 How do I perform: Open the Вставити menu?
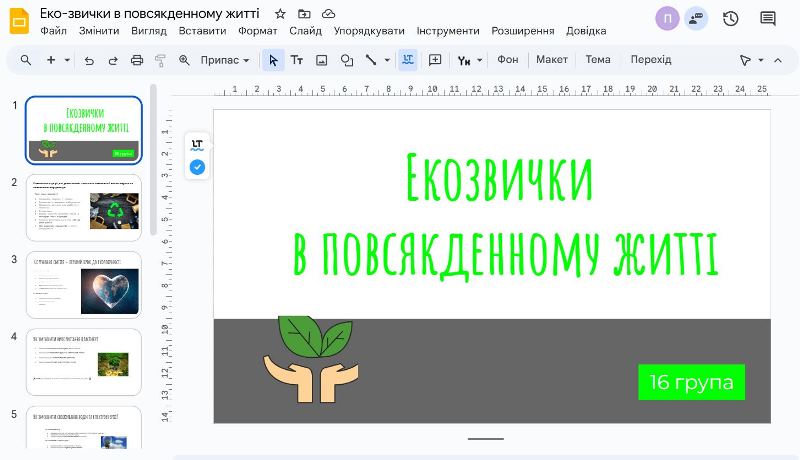[202, 31]
